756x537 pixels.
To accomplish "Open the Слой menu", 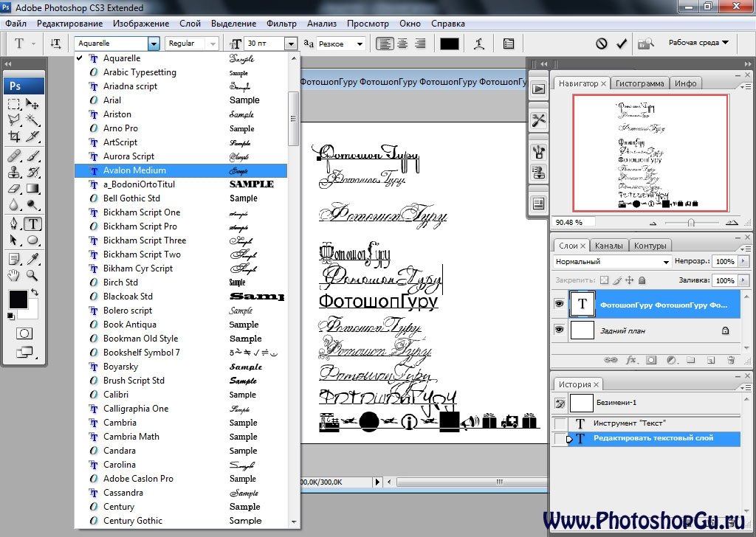I will 190,24.
